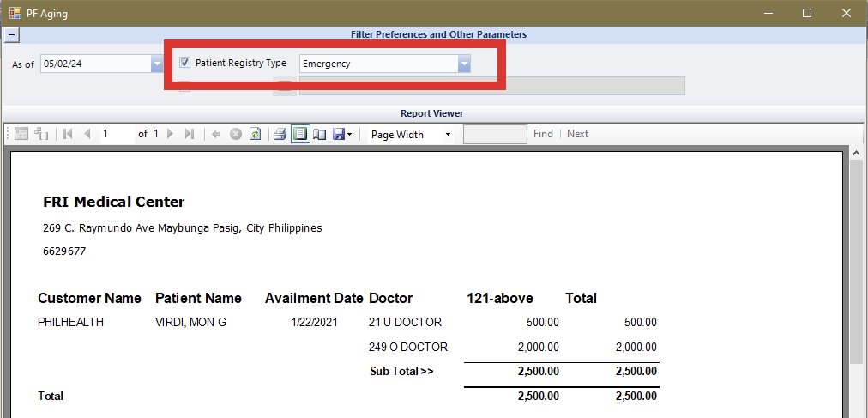Open the Page Setup icon
The image size is (868, 418).
click(x=319, y=134)
